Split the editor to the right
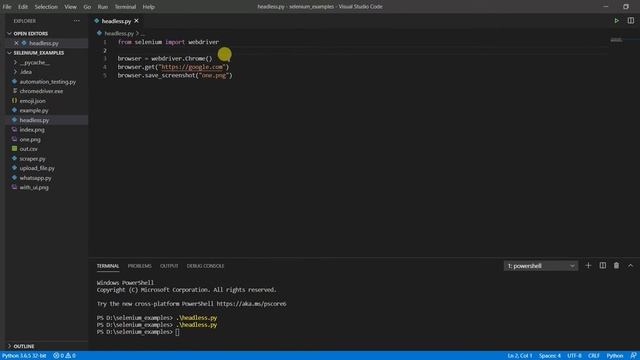Screen dimensions: 640x360 (x=631, y=21)
